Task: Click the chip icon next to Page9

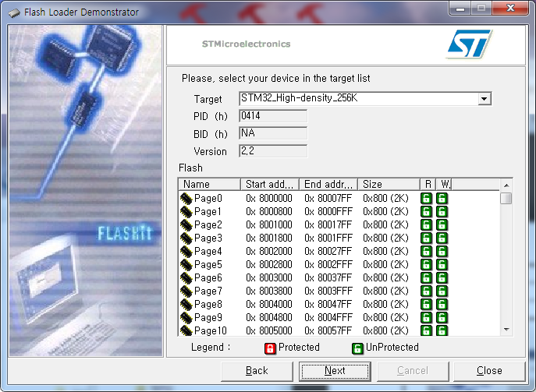Action: 186,317
